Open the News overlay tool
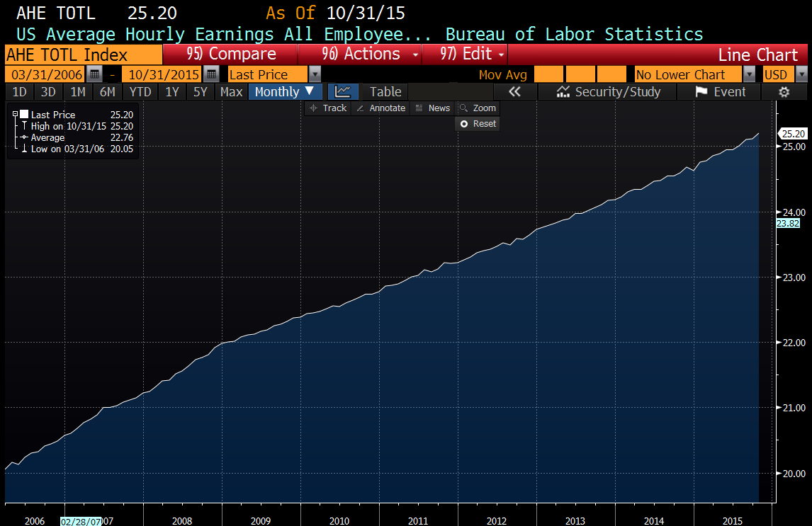The width and height of the screenshot is (812, 526). [x=432, y=108]
